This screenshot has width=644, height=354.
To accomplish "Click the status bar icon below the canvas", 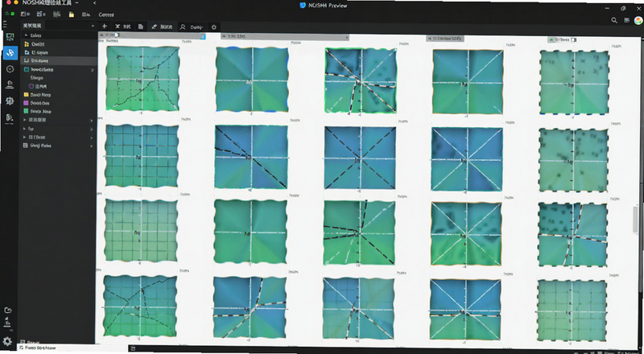I will click(x=133, y=348).
